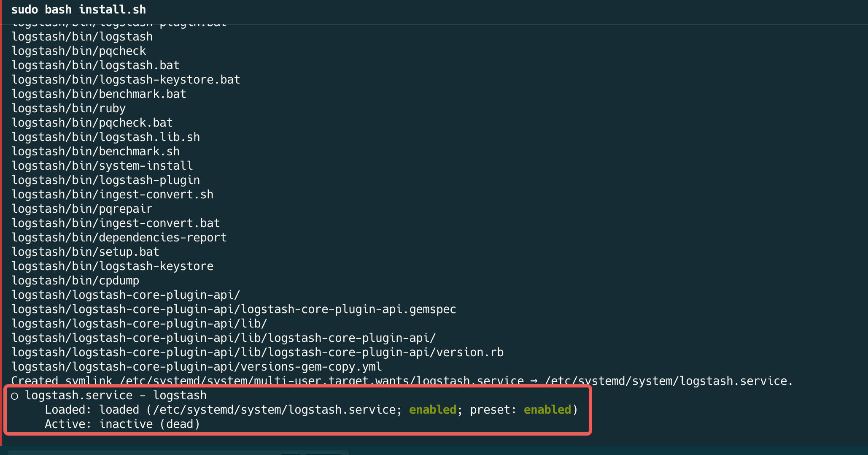Click the arrow symbol in the symlink line

pos(534,381)
